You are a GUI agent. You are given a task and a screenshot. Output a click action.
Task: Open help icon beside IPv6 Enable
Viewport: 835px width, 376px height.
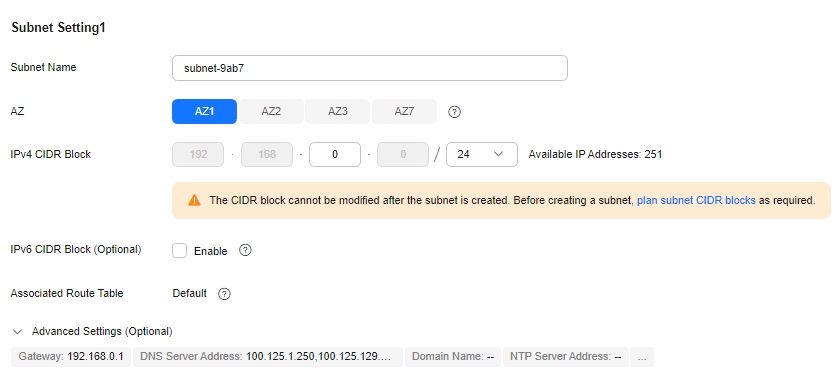point(245,250)
